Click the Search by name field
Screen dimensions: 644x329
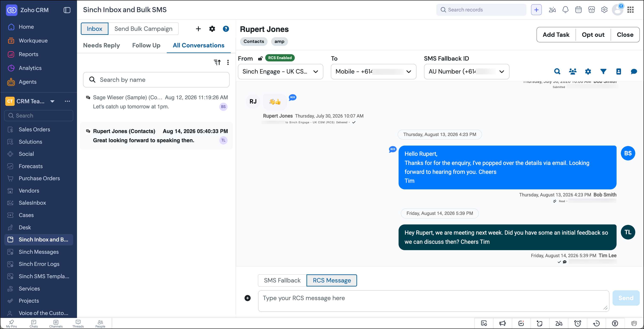pos(156,80)
